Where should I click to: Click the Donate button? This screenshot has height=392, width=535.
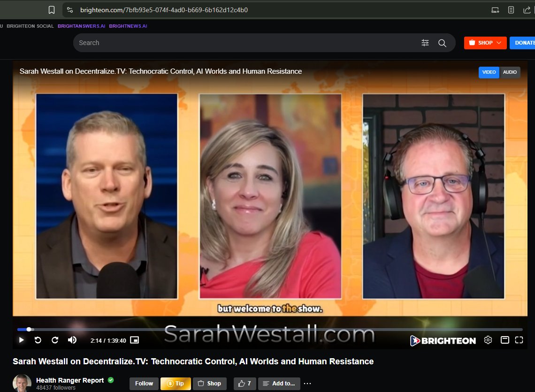[523, 43]
